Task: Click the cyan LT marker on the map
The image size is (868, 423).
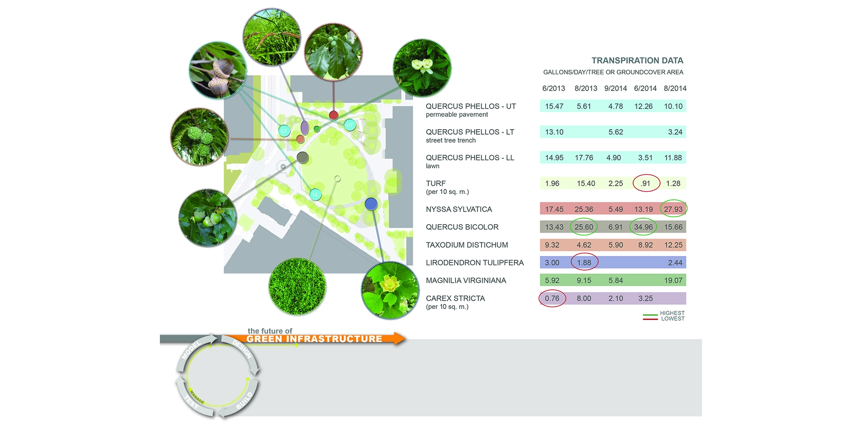Action: [284, 131]
